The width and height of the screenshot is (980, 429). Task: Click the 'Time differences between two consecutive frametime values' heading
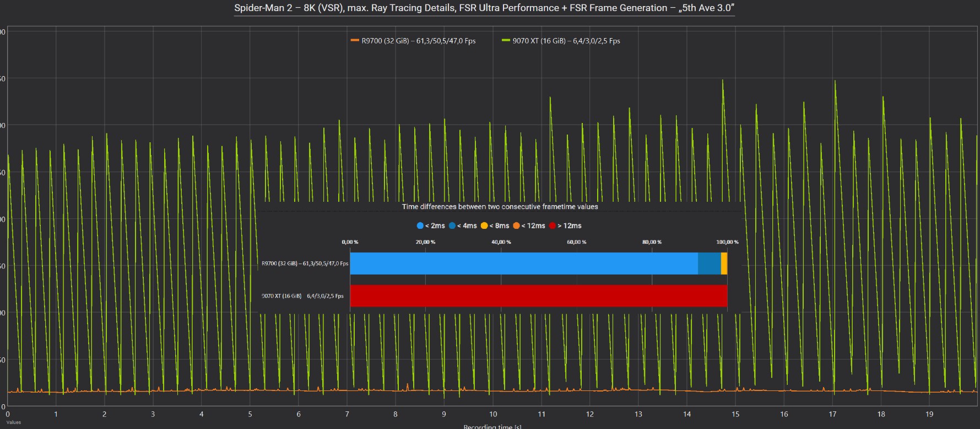[x=500, y=207]
